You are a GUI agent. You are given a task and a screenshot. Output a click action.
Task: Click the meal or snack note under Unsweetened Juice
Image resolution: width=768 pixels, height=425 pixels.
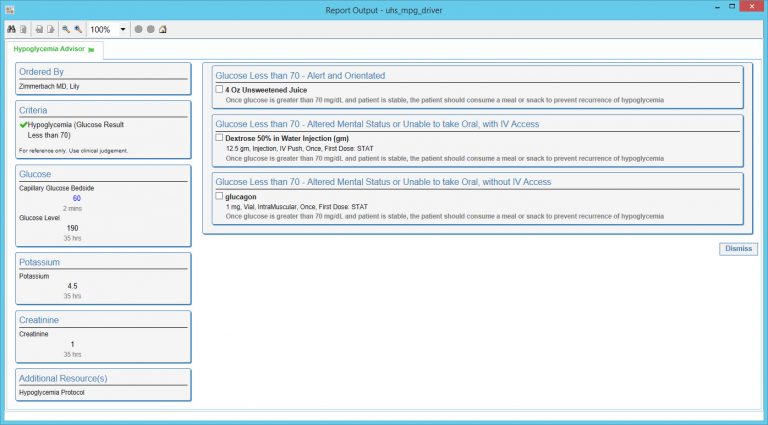tap(445, 100)
